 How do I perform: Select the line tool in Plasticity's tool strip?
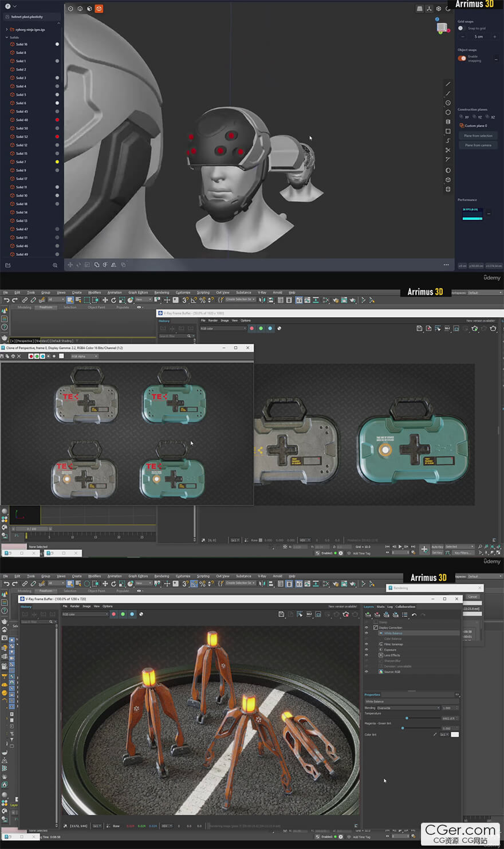pyautogui.click(x=448, y=84)
